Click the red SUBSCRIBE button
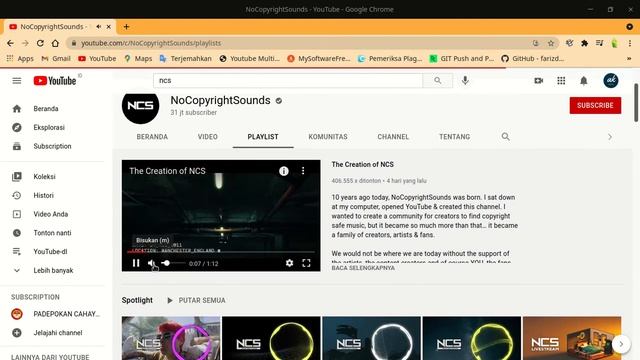 click(x=595, y=105)
